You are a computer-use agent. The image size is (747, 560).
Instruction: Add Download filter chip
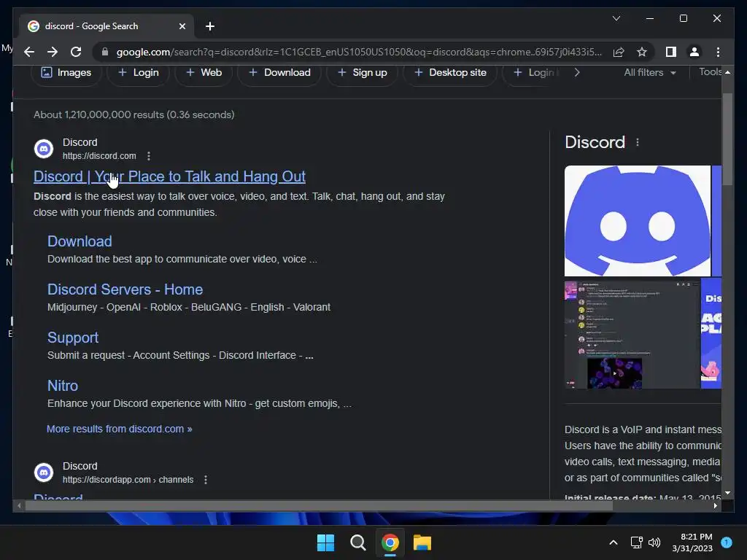[x=279, y=73]
